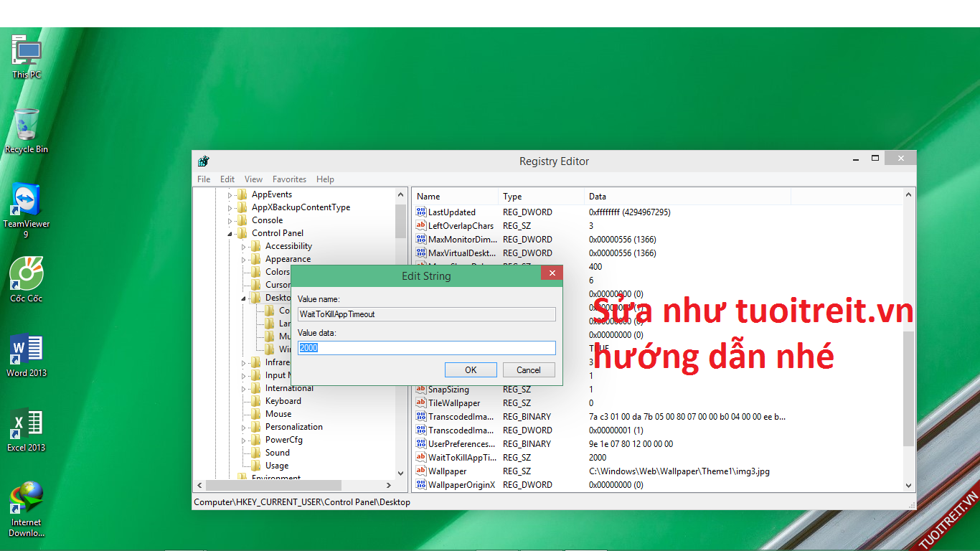Click the Data column header
Screen dimensions: 980x551
click(x=598, y=197)
